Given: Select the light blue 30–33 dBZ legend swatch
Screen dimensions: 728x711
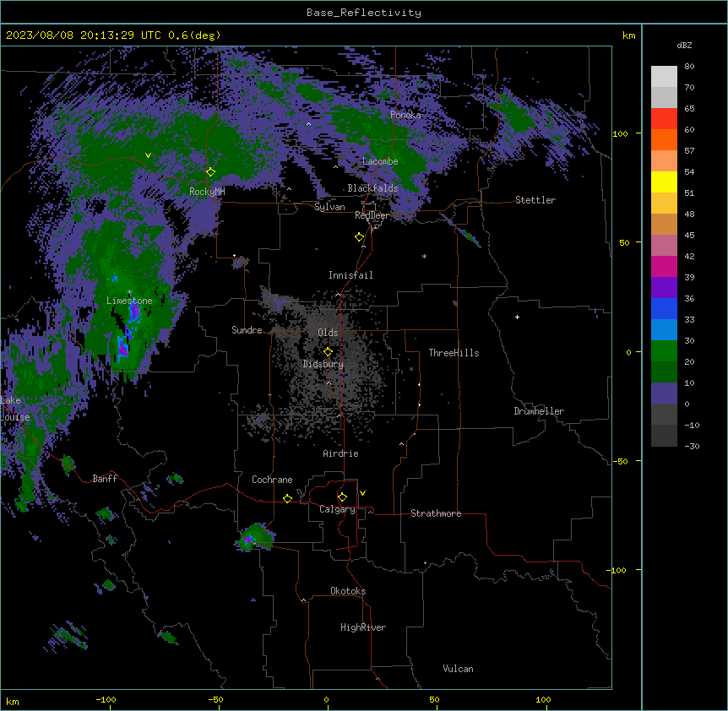Looking at the screenshot, I should pos(664,330).
